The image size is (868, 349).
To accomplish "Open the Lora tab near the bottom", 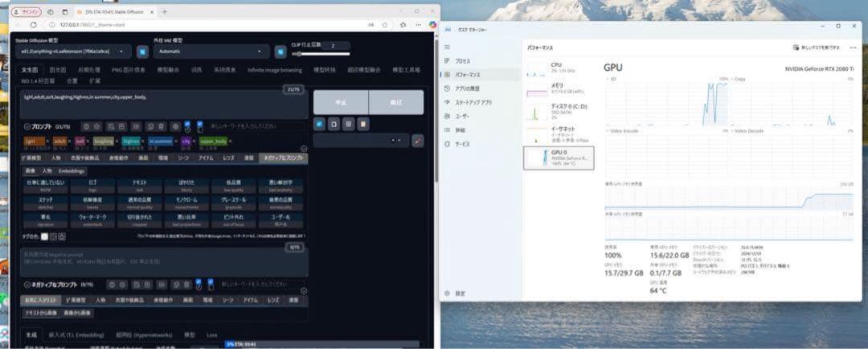I will [212, 335].
